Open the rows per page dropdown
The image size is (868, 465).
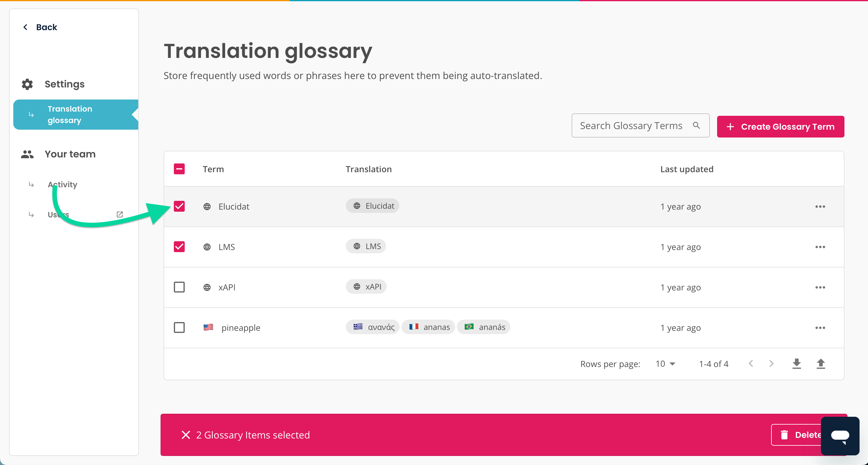tap(665, 364)
